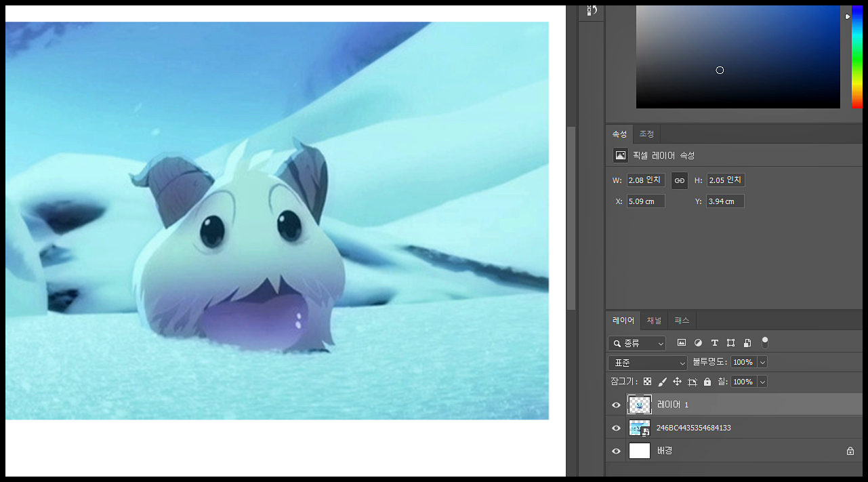The image size is (868, 482).
Task: Switch to the 조정 tab
Action: pos(646,134)
